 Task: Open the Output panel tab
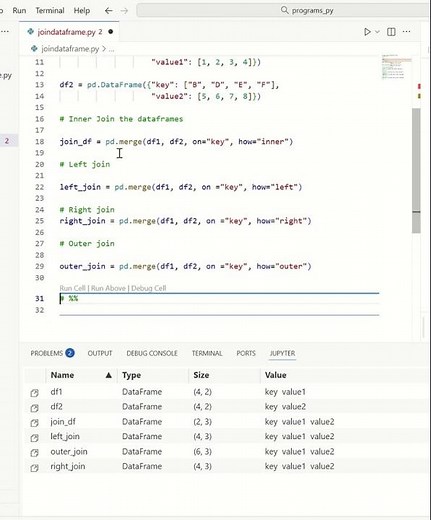point(100,353)
